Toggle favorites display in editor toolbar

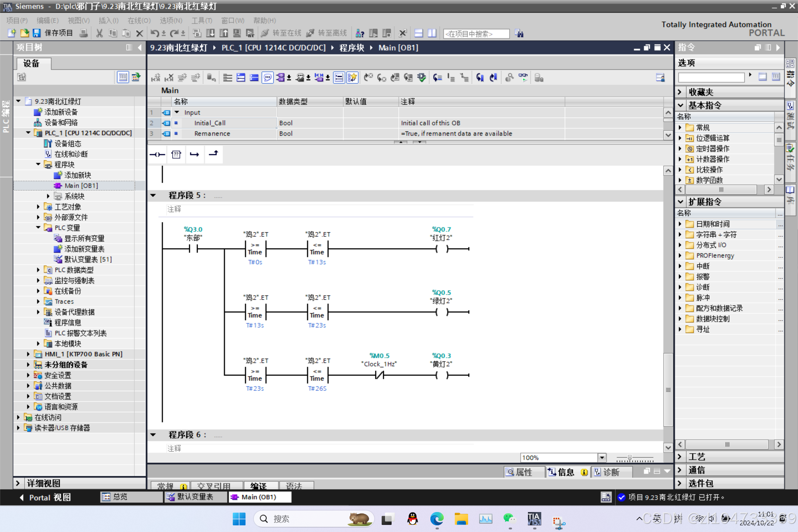click(x=352, y=78)
